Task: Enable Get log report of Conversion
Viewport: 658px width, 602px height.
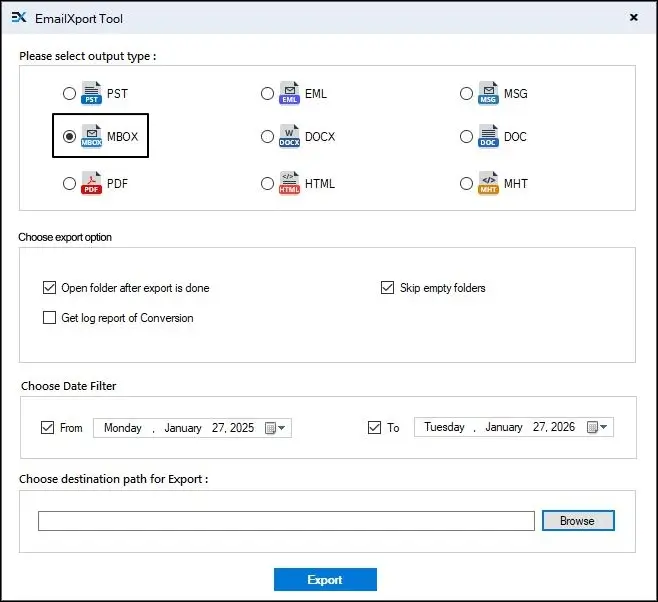Action: (x=50, y=318)
